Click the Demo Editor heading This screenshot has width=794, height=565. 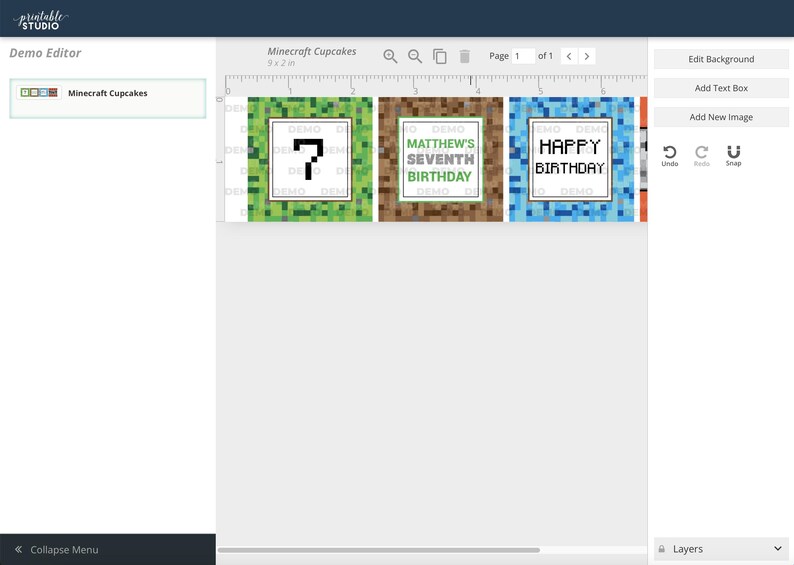tap(45, 53)
